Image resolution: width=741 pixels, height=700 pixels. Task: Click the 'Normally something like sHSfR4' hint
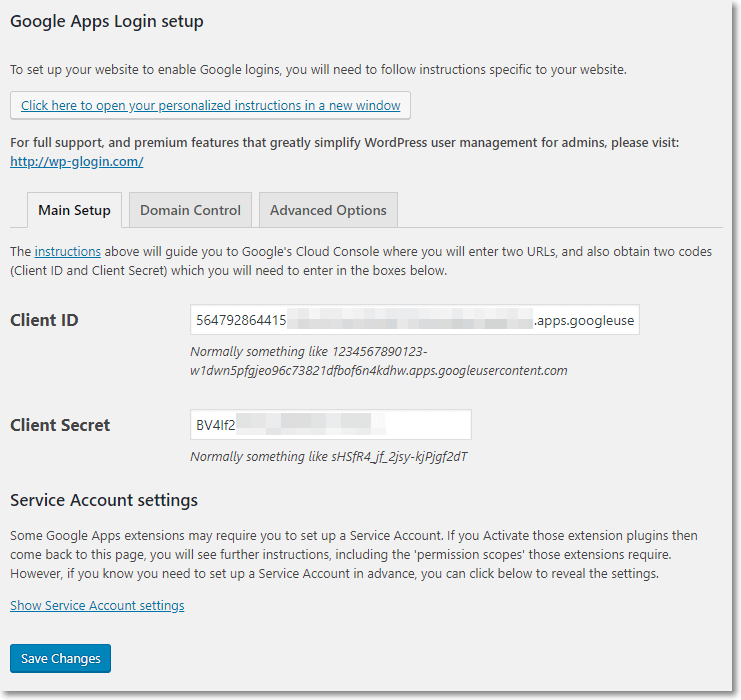click(x=329, y=457)
